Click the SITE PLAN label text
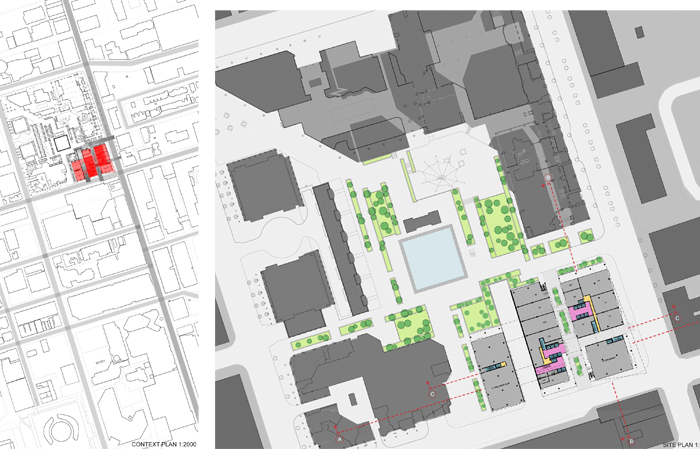Image resolution: width=700 pixels, height=457 pixels. point(676,444)
